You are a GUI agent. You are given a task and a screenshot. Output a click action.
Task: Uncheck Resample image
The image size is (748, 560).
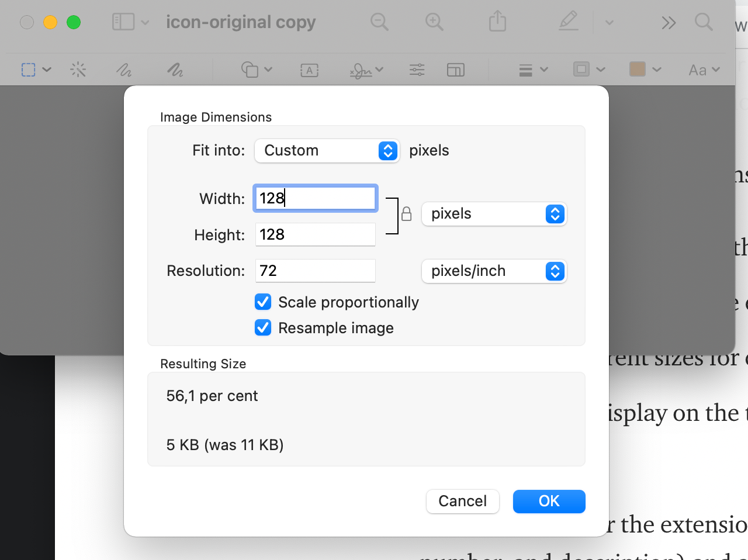[263, 327]
